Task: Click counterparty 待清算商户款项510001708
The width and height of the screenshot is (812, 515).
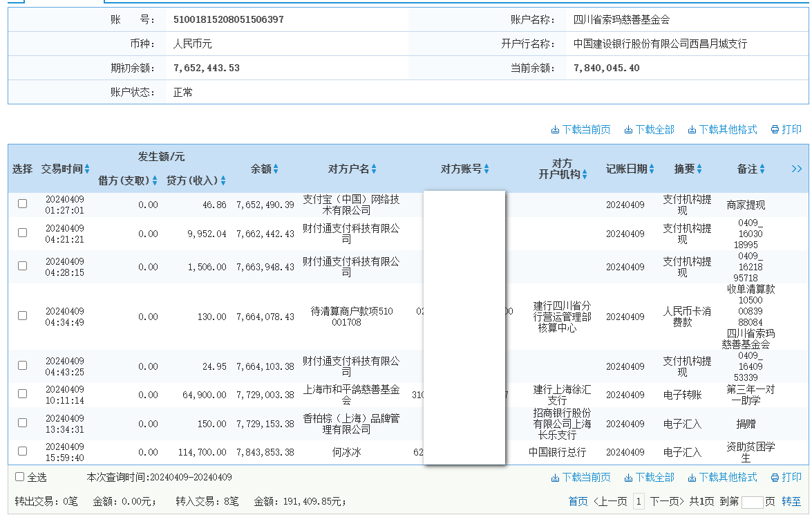Action: pyautogui.click(x=352, y=317)
